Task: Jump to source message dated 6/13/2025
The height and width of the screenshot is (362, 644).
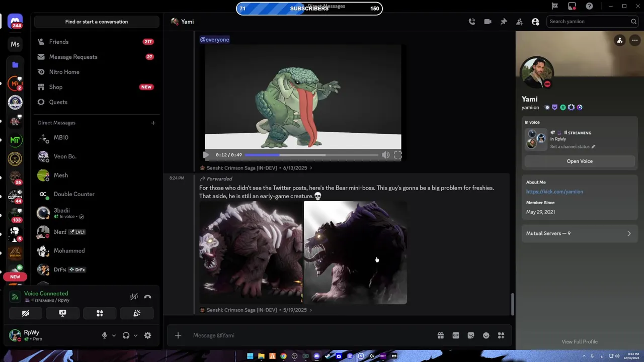Action: pyautogui.click(x=256, y=168)
